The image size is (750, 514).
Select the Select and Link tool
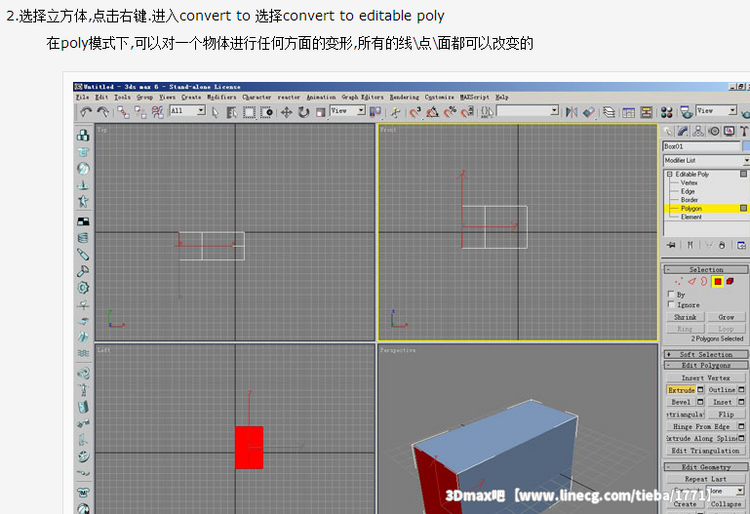pyautogui.click(x=123, y=112)
